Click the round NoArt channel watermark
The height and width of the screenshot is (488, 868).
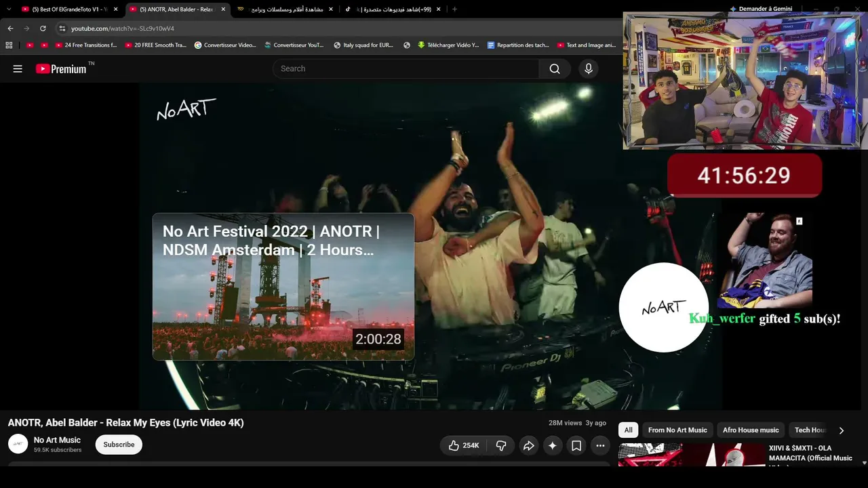point(664,308)
